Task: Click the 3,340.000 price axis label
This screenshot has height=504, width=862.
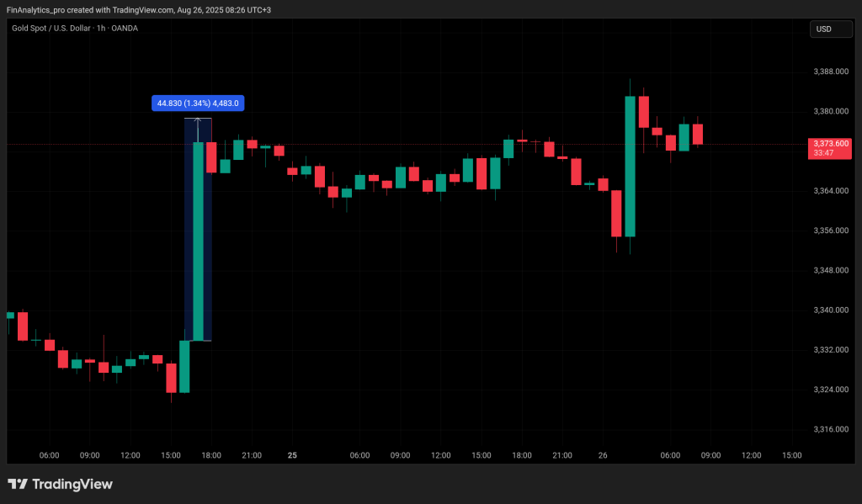Action: pos(831,310)
